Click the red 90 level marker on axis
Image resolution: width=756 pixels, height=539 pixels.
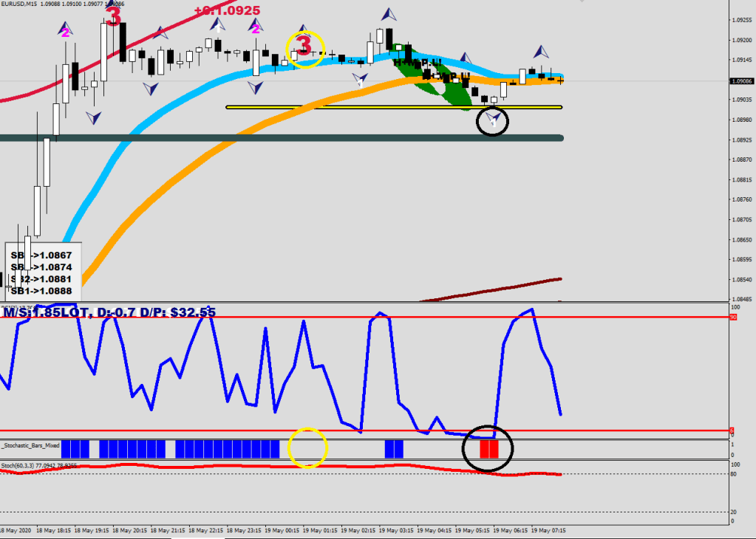click(734, 317)
